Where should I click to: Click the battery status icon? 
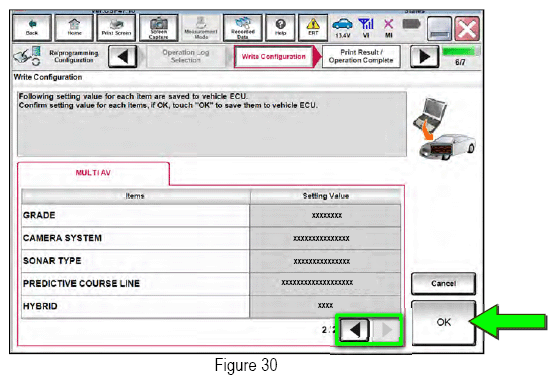[x=411, y=25]
